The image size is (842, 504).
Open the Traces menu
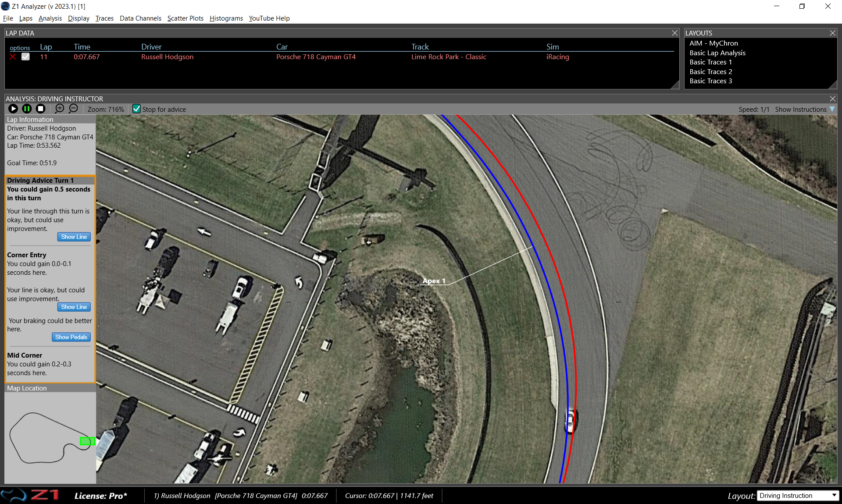[104, 18]
